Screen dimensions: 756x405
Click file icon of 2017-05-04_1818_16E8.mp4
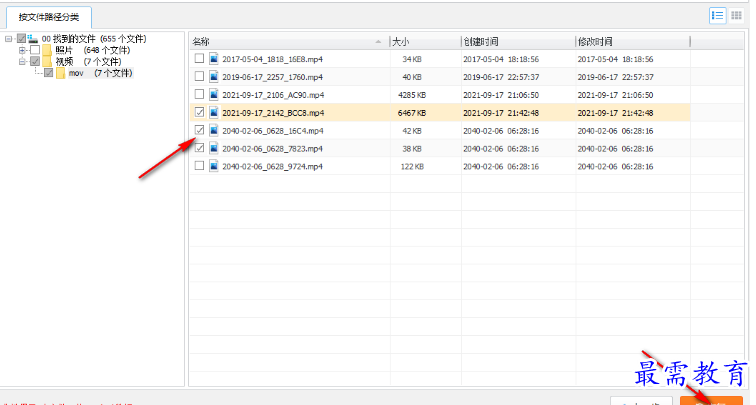pos(214,59)
